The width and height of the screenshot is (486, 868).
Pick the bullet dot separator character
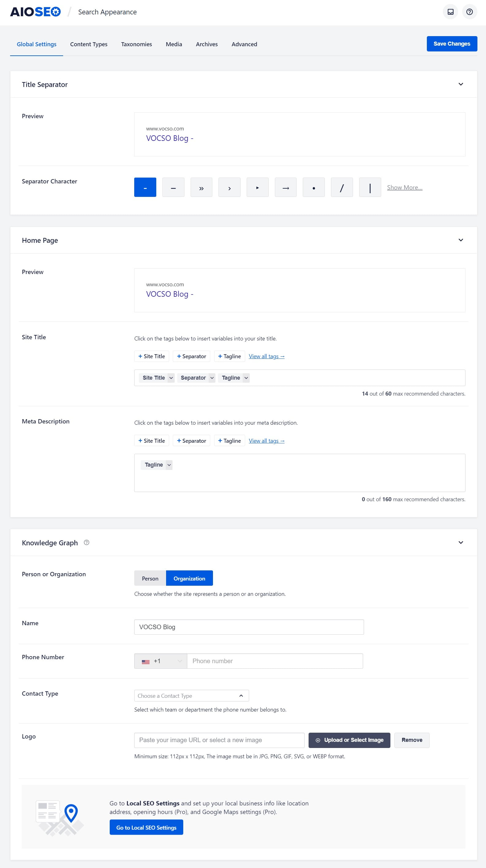tap(314, 187)
